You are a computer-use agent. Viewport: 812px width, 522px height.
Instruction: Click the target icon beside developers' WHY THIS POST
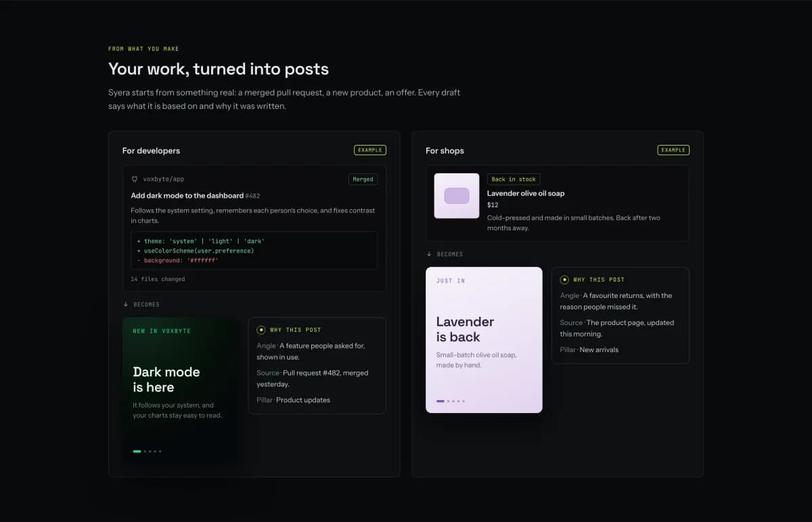tap(261, 330)
